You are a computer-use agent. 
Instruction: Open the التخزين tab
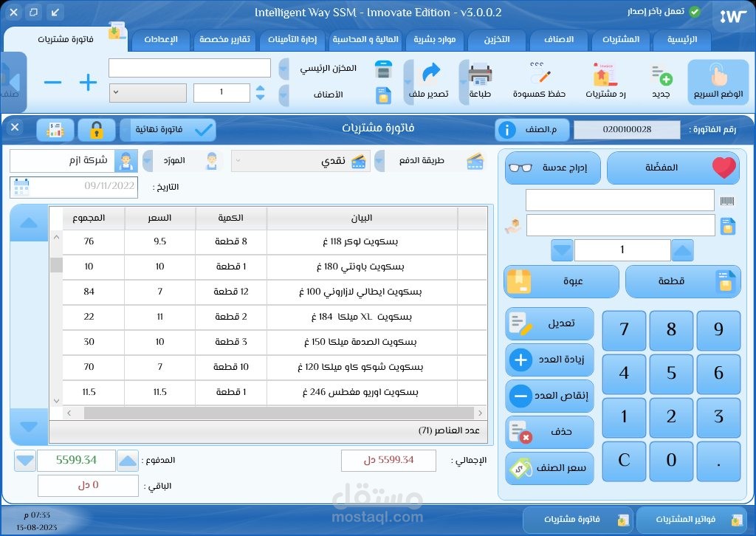pyautogui.click(x=497, y=40)
